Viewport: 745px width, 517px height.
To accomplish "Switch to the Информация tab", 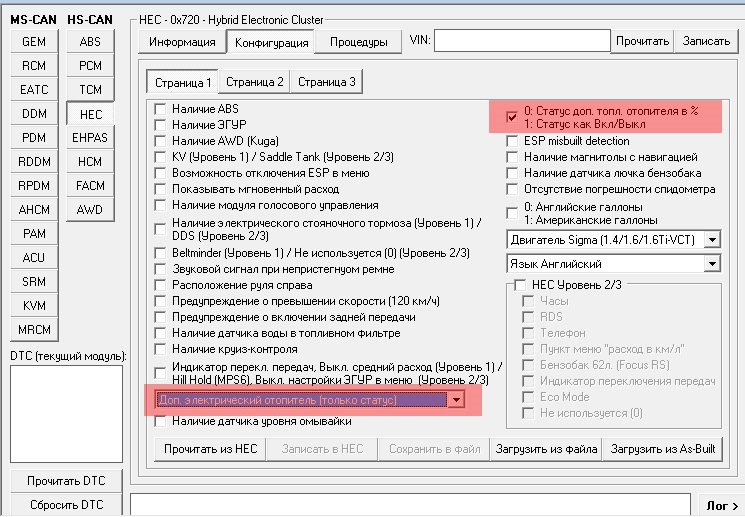I will pyautogui.click(x=182, y=42).
